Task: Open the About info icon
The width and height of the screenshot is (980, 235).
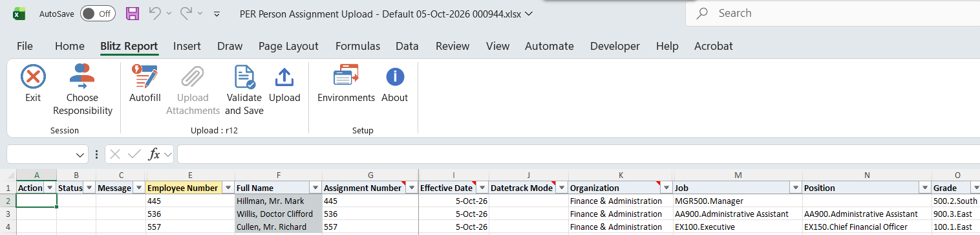Action: tap(395, 76)
